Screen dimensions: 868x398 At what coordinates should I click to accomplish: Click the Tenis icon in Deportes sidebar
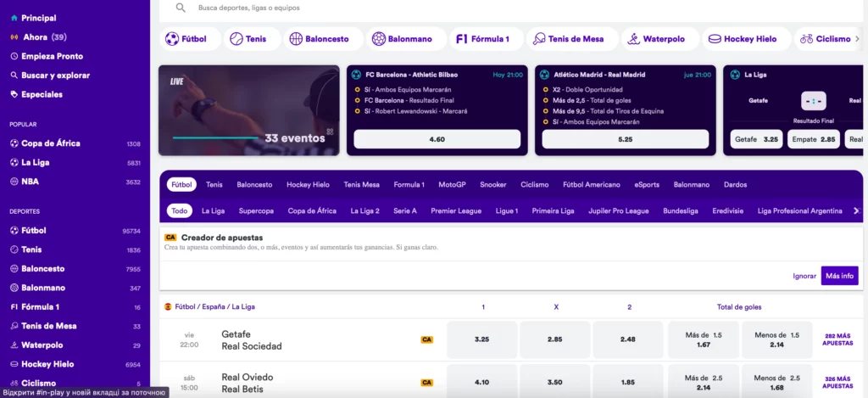(x=14, y=249)
